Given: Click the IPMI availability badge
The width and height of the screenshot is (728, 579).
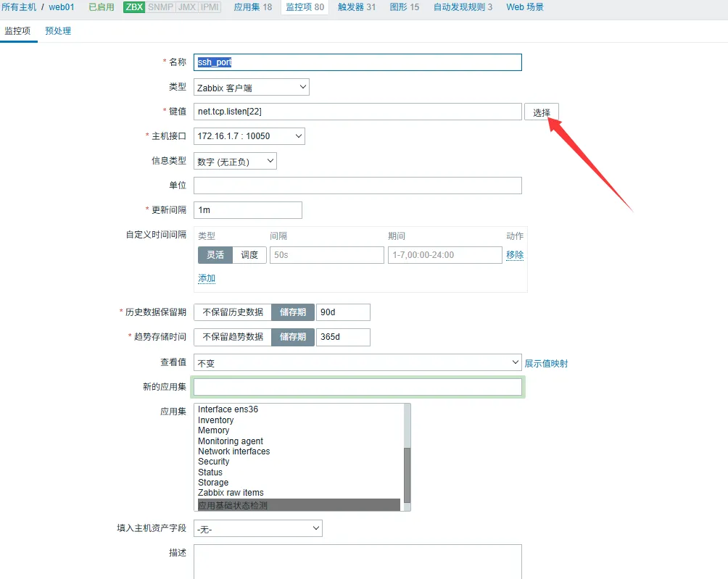Looking at the screenshot, I should (x=210, y=7).
